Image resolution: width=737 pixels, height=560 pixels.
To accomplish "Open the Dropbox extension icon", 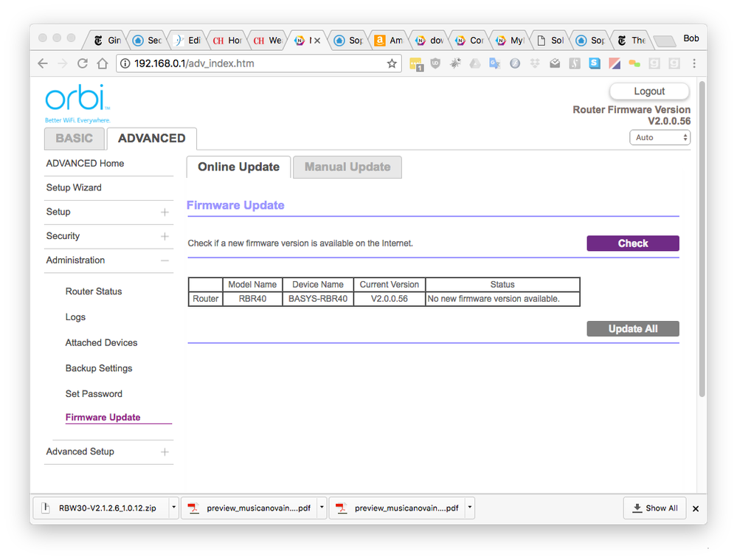I will point(535,63).
